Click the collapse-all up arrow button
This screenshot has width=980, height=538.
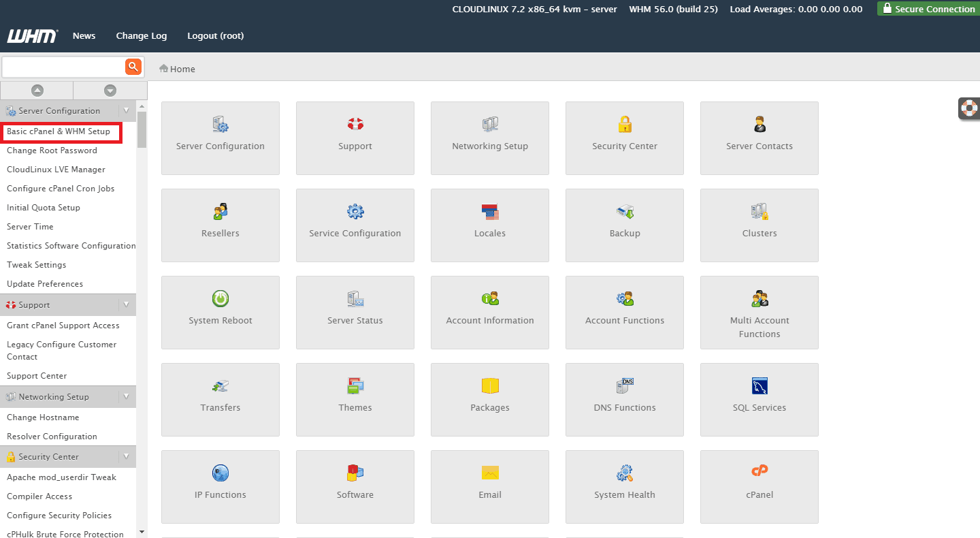tap(37, 91)
